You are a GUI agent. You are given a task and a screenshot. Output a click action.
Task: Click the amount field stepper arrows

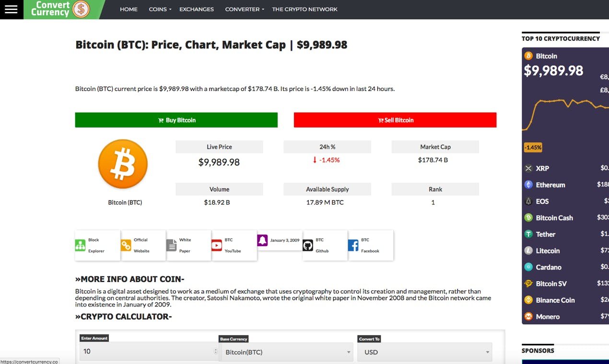point(215,351)
